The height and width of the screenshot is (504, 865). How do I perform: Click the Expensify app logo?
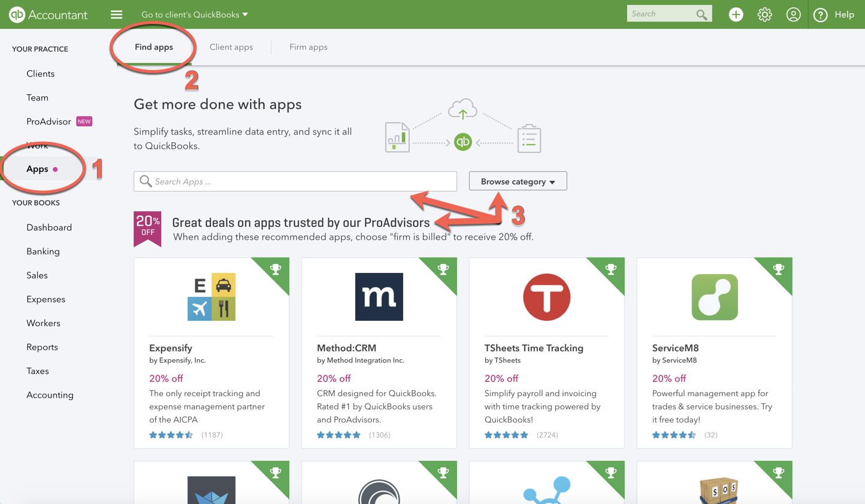pos(211,297)
